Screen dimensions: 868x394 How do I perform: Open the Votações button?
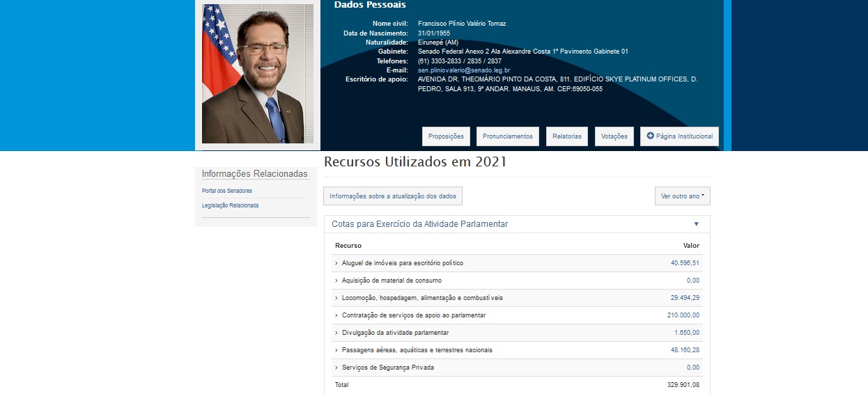pos(614,136)
